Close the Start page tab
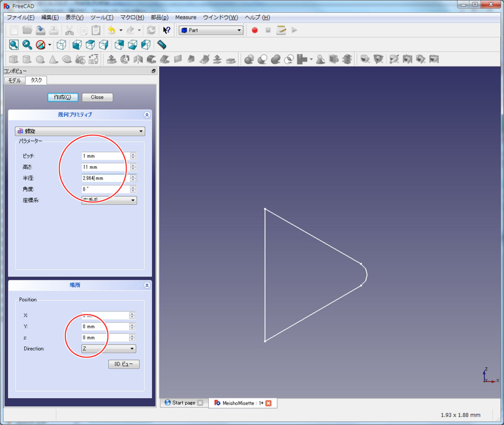 pyautogui.click(x=200, y=403)
